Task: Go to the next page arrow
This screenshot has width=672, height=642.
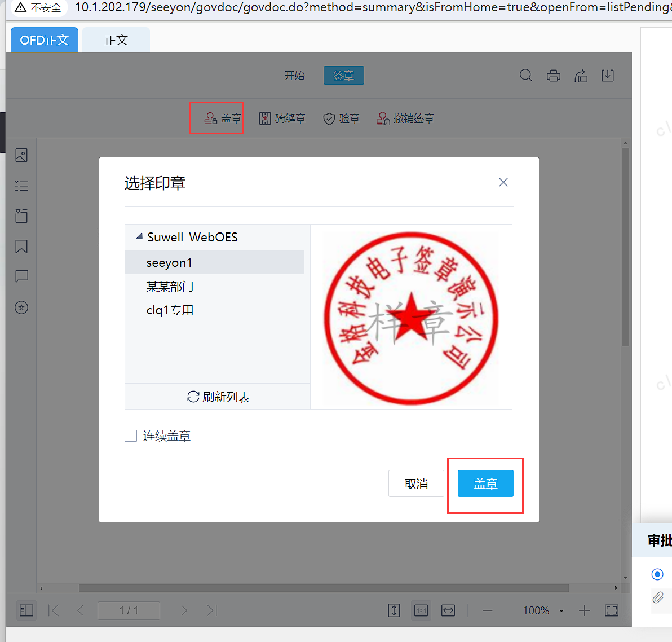Action: [x=184, y=610]
